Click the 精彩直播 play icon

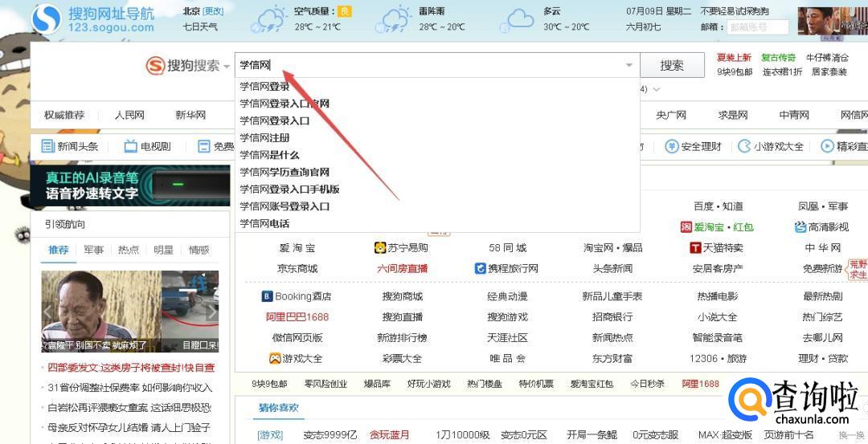pos(827,146)
